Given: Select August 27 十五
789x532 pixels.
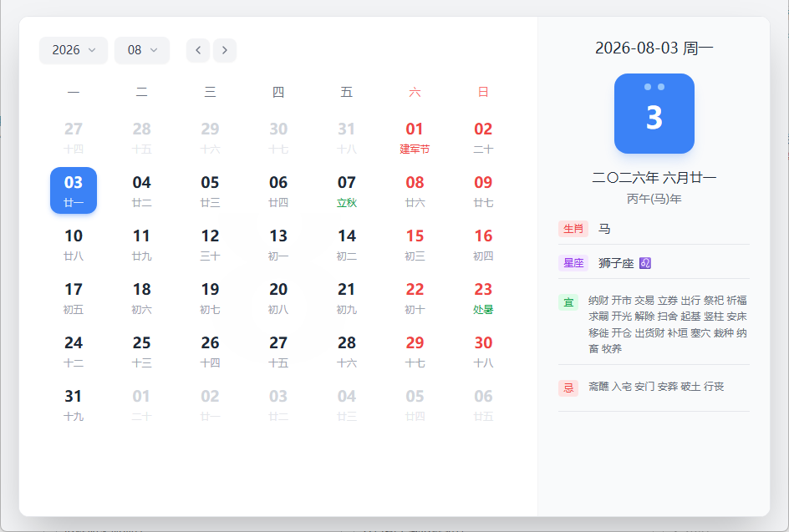Looking at the screenshot, I should (x=278, y=351).
